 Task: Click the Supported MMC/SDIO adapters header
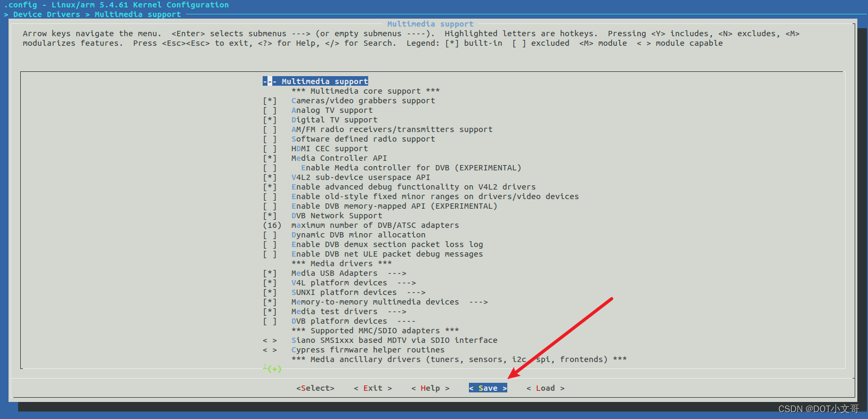tap(375, 331)
